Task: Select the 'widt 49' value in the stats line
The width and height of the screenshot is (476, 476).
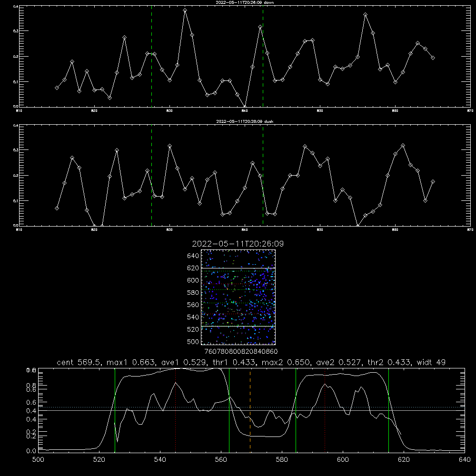Action: (431, 362)
